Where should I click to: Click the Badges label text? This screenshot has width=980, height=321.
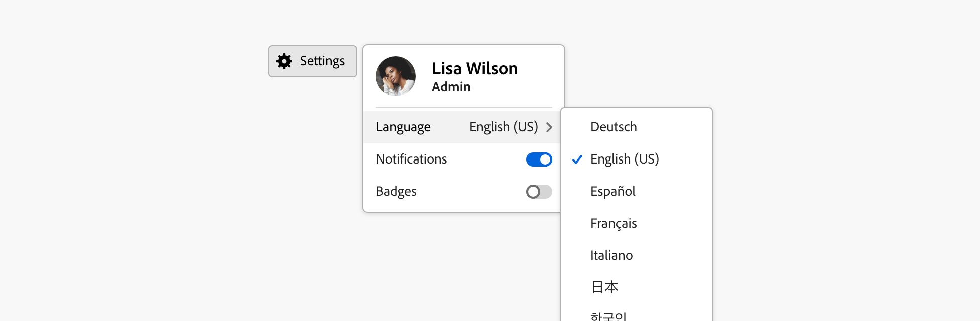click(396, 192)
